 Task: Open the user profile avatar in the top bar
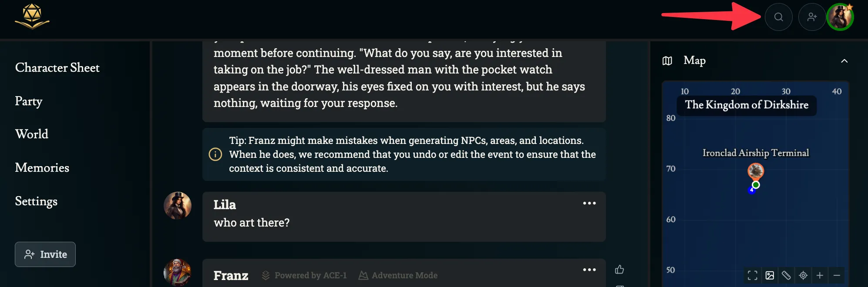point(840,17)
